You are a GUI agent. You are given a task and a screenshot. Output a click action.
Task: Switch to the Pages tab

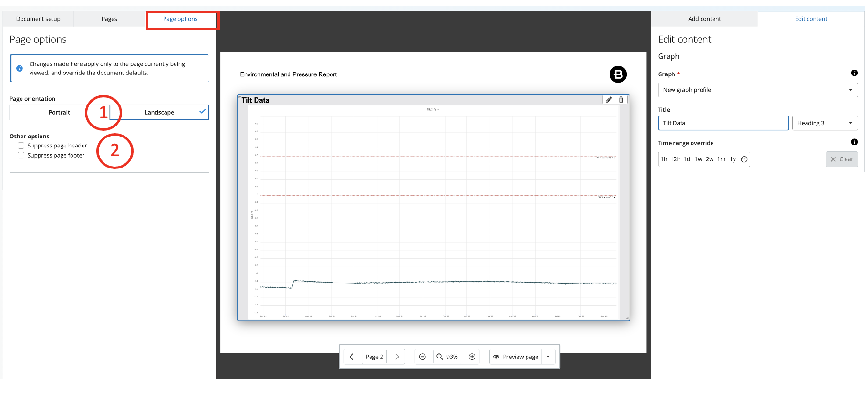tap(109, 19)
